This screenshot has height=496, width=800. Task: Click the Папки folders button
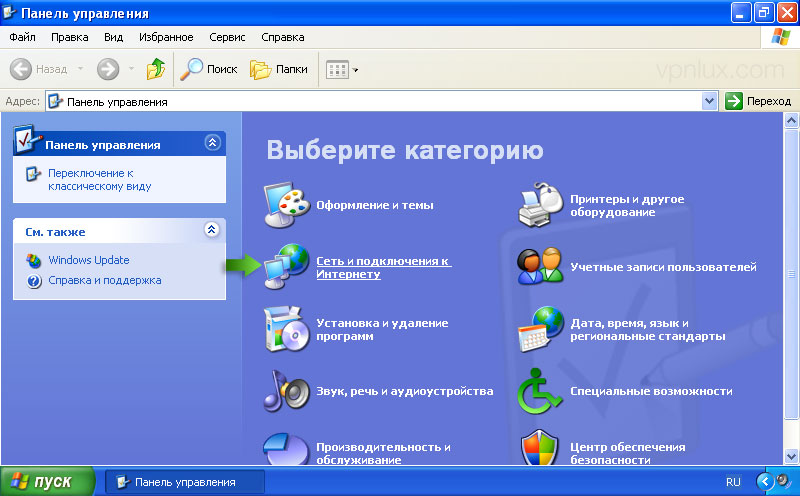coord(279,69)
